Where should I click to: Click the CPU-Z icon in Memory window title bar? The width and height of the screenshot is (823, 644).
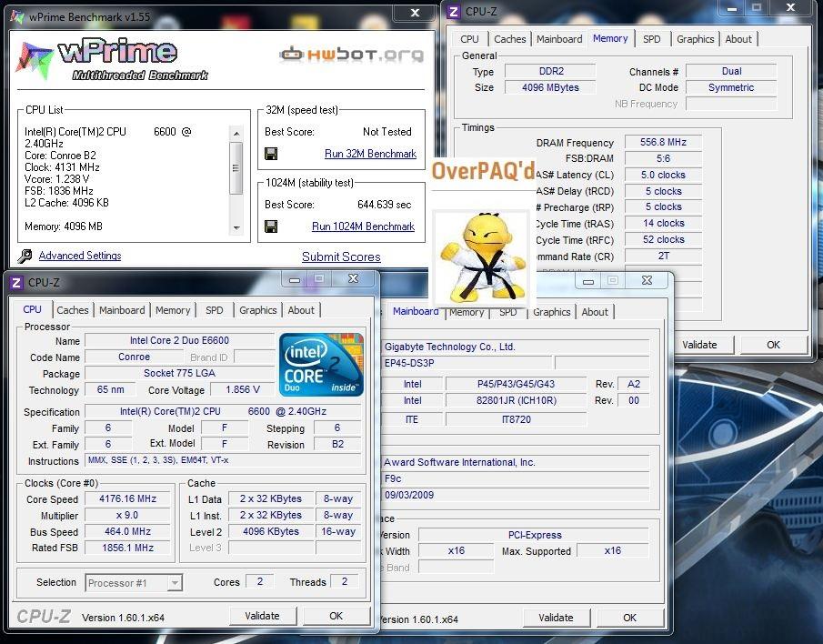[453, 11]
